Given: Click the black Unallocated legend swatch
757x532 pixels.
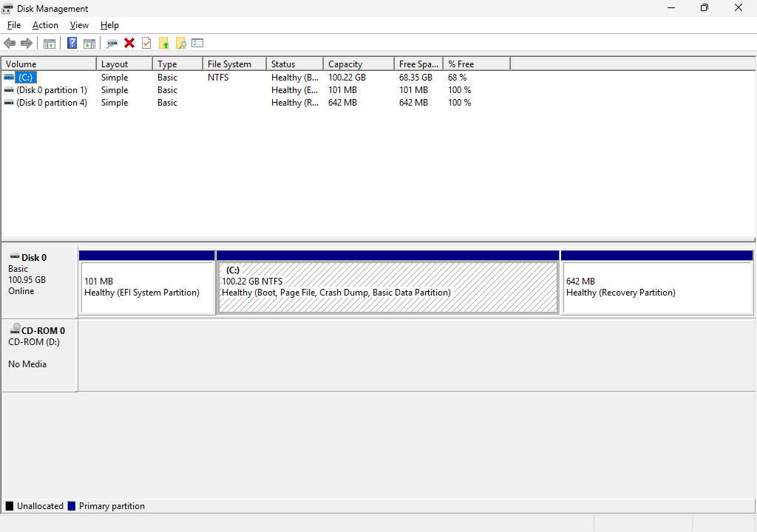Looking at the screenshot, I should [9, 506].
